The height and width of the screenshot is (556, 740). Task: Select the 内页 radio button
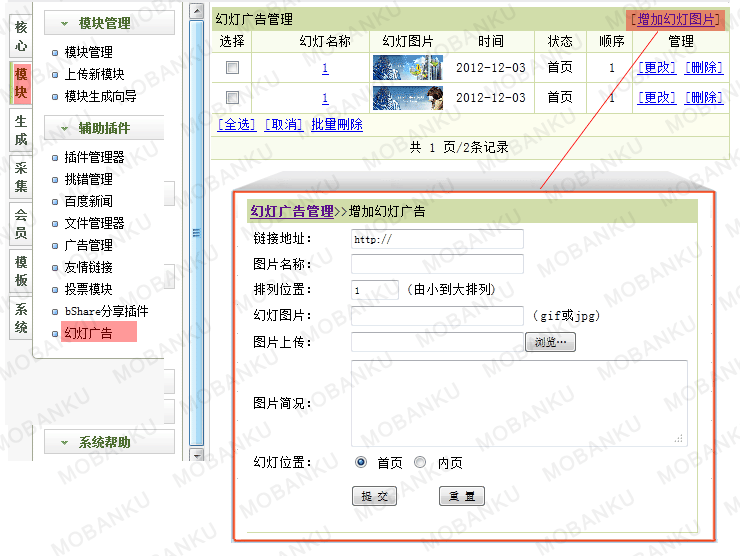tap(420, 462)
